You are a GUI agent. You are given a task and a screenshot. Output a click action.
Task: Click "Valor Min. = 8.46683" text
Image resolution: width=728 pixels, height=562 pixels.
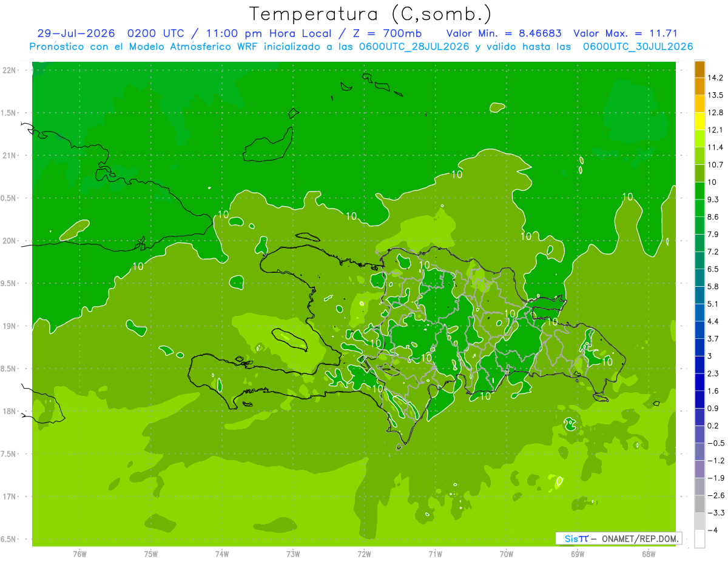[x=504, y=33]
